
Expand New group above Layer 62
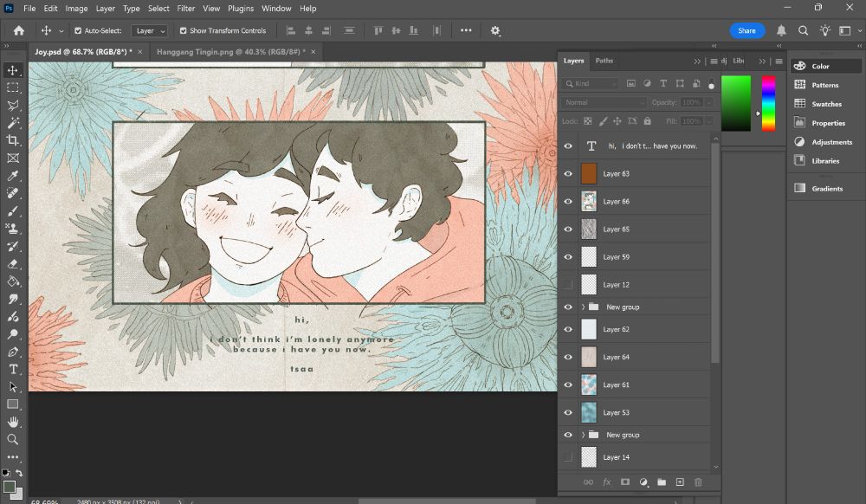[x=583, y=307]
